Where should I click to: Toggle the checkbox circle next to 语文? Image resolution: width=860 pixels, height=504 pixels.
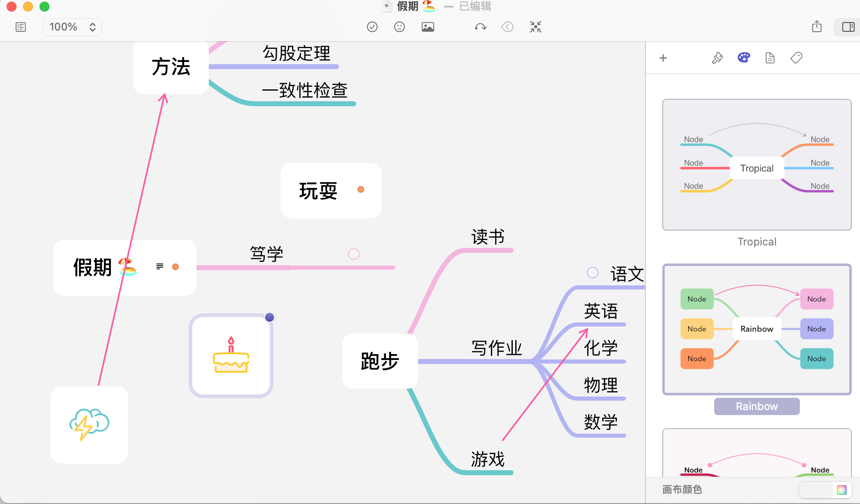coord(593,273)
